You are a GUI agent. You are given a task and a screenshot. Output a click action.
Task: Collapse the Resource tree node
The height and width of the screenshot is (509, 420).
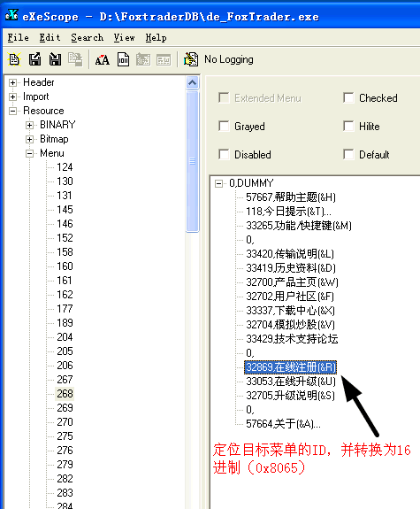[12, 111]
